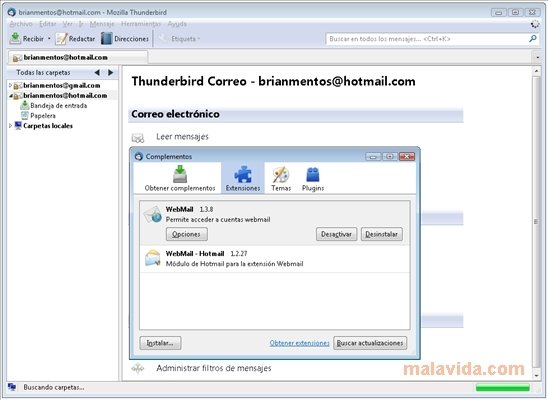Click the Desactivar button for WebMail
548x400 pixels.
[x=336, y=234]
